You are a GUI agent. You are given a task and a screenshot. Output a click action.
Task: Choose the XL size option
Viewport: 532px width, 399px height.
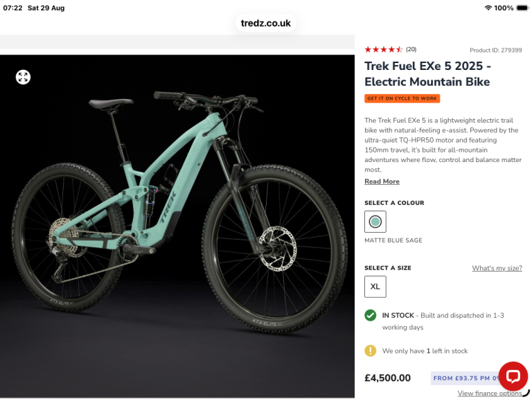coord(375,286)
